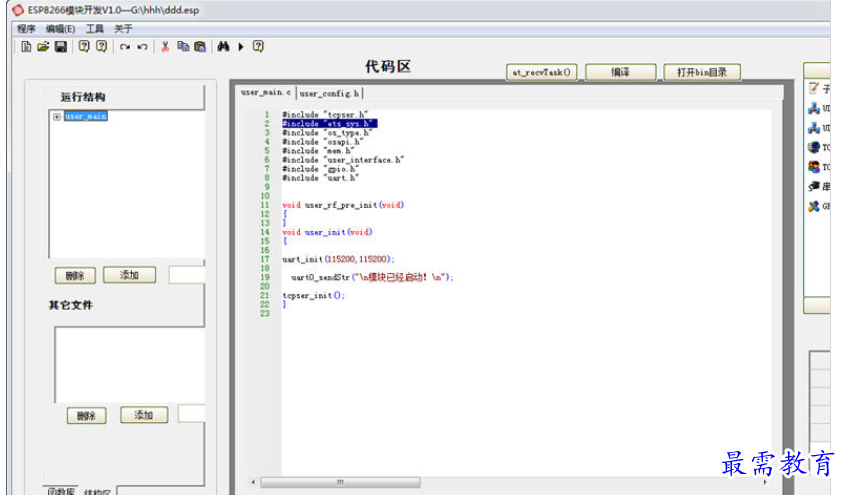Click the open folder toolbar icon
Screen dimensions: 843x495
(43, 47)
